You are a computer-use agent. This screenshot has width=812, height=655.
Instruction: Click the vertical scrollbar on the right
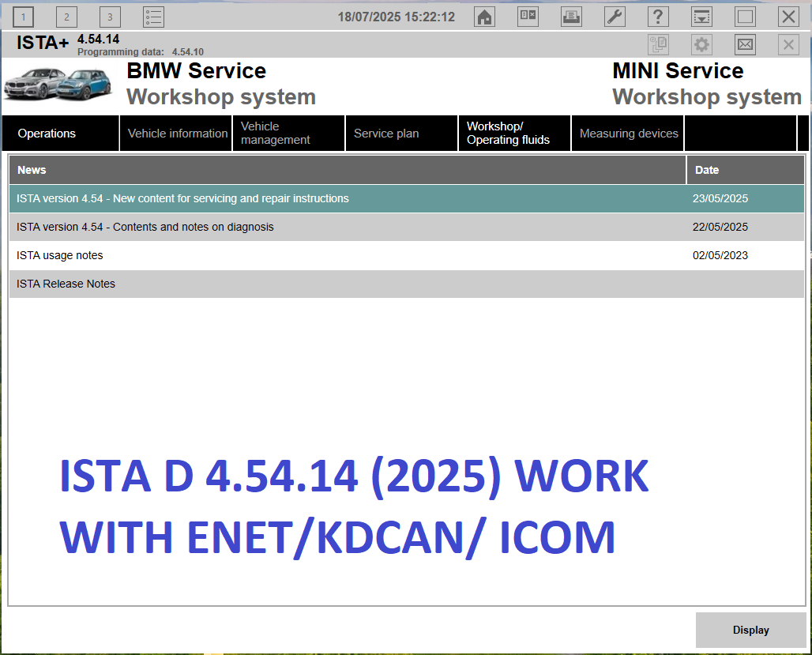click(808, 316)
